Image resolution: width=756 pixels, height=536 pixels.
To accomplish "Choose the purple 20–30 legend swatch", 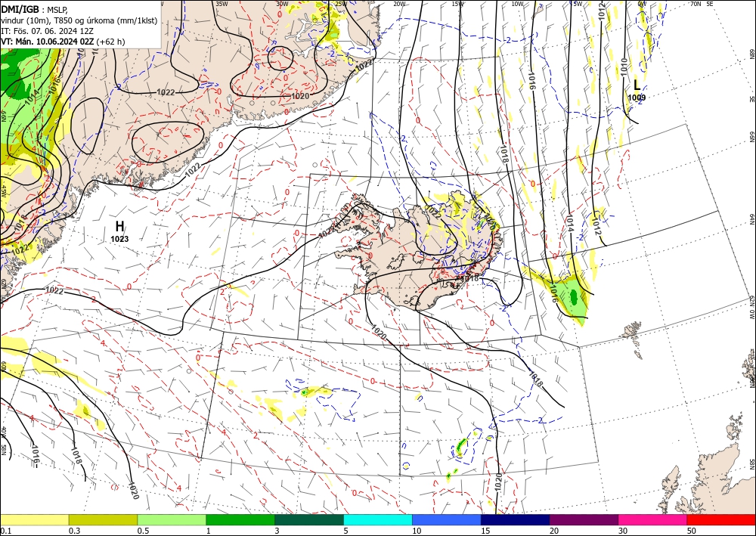I will [584, 519].
